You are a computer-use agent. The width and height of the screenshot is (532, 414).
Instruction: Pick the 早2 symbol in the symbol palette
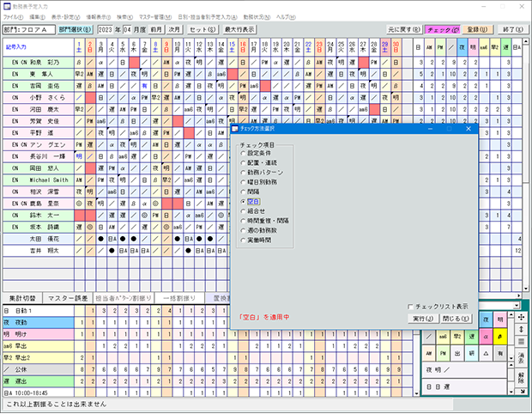tap(457, 337)
